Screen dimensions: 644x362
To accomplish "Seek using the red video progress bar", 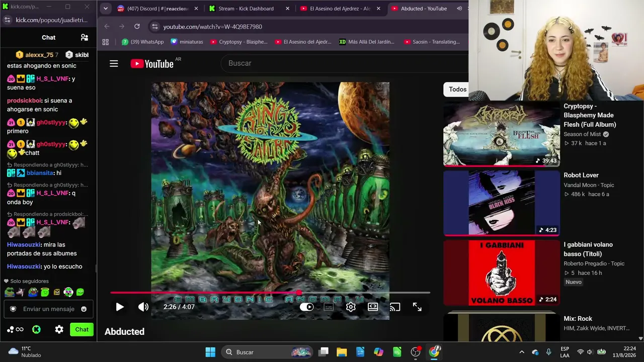I will click(x=270, y=292).
